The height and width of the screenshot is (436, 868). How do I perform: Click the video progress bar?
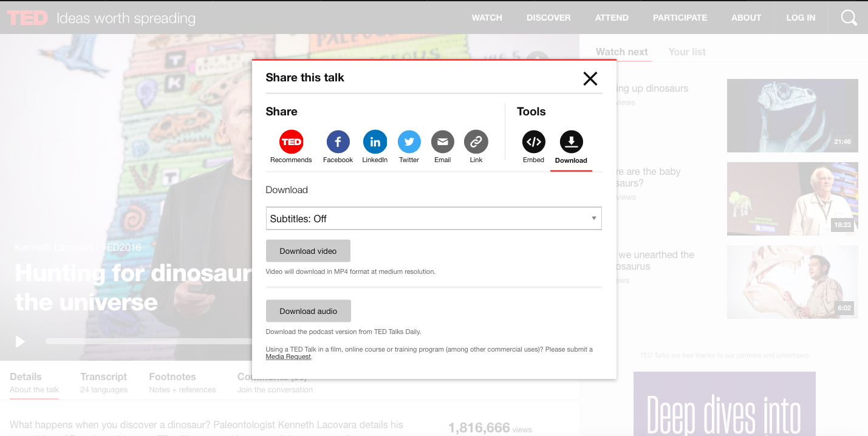click(x=149, y=341)
